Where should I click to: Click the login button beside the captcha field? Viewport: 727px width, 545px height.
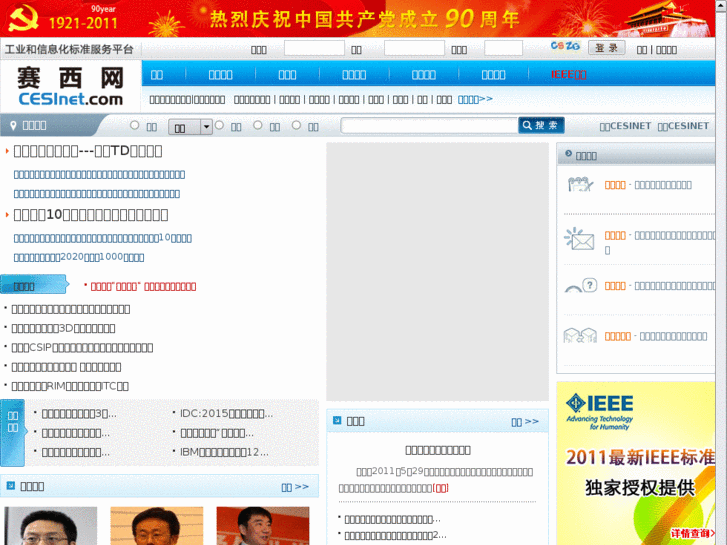[606, 48]
